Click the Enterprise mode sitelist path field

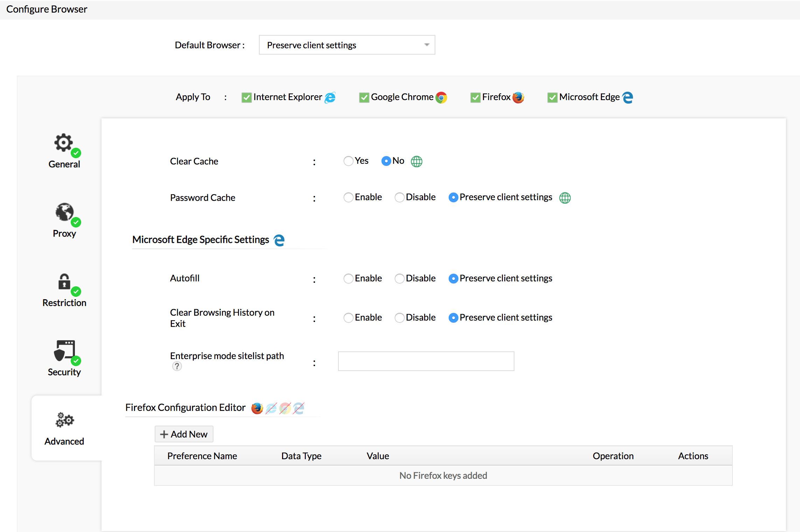(x=426, y=361)
